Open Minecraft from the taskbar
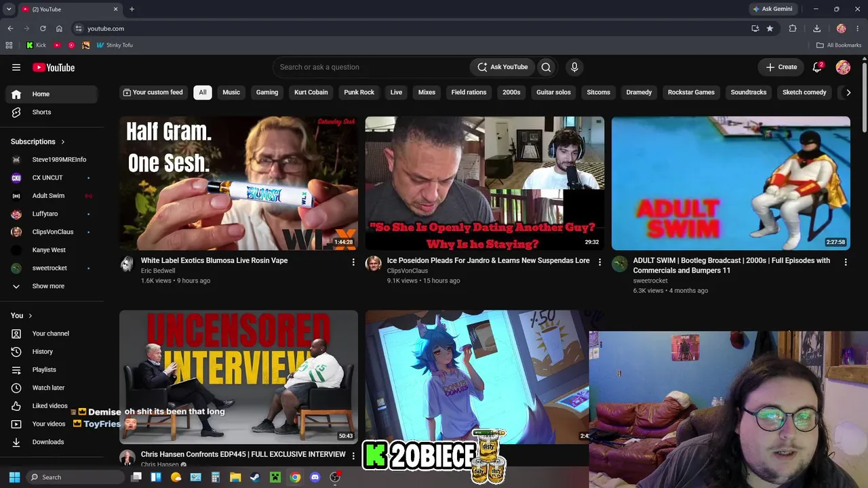This screenshot has width=868, height=488. [275, 477]
